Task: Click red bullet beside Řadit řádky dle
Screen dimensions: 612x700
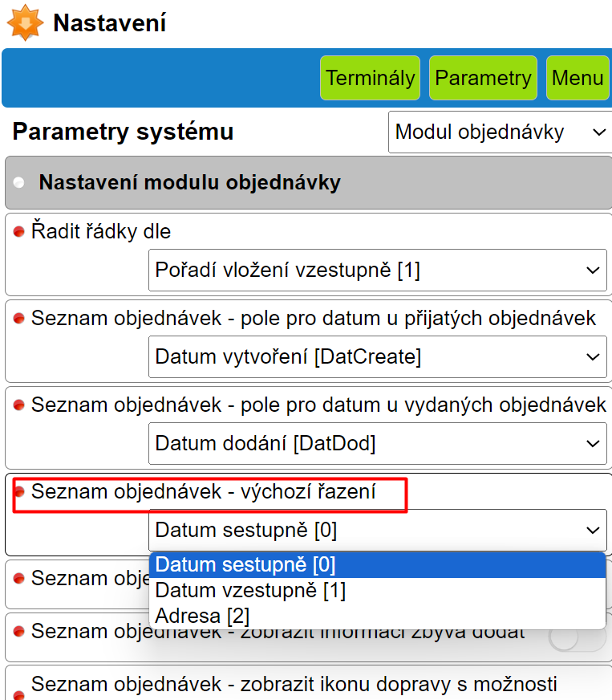Action: pyautogui.click(x=19, y=232)
